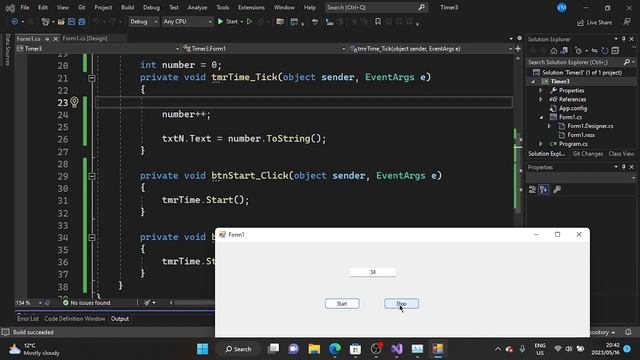The width and height of the screenshot is (640, 360).
Task: Click the Save icon in toolbar
Action: pos(71,22)
